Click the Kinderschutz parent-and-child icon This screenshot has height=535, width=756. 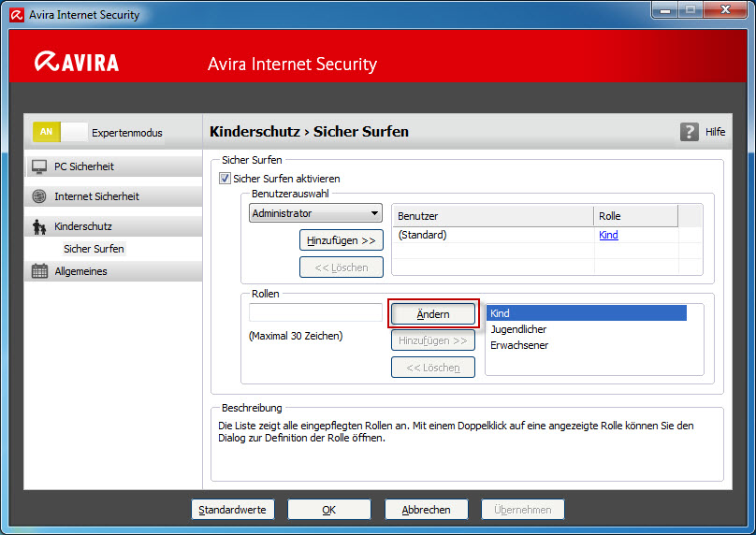click(x=39, y=226)
